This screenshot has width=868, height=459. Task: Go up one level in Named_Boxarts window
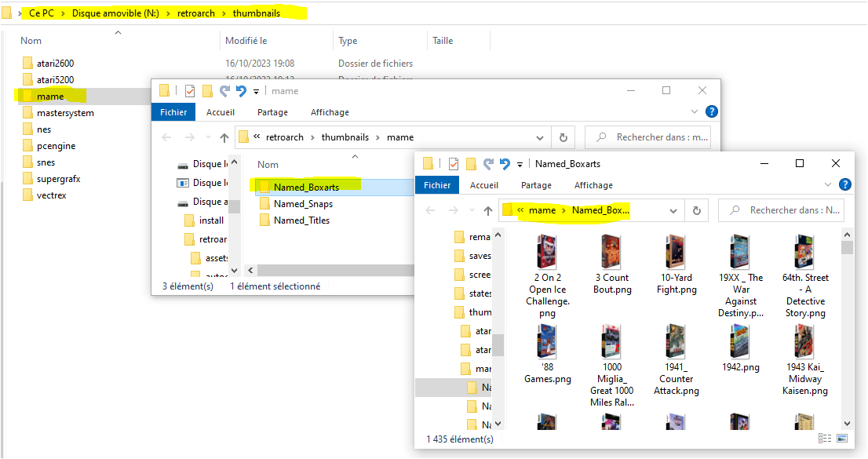point(488,210)
